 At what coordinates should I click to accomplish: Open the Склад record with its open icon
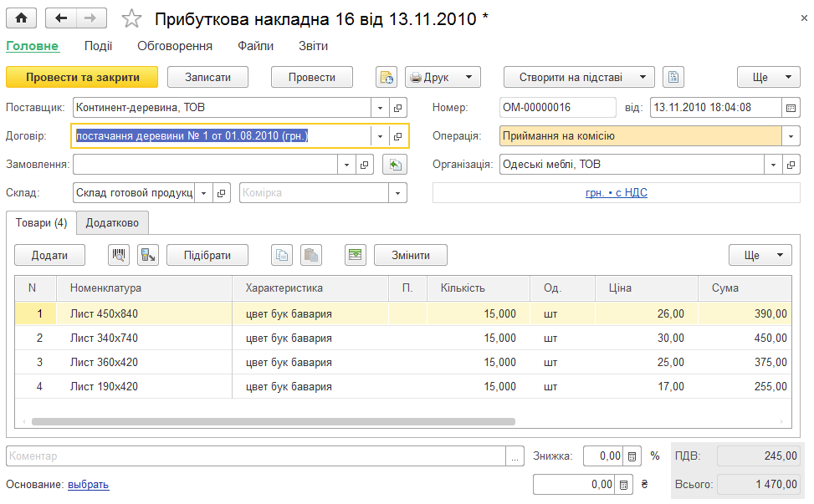pos(221,193)
